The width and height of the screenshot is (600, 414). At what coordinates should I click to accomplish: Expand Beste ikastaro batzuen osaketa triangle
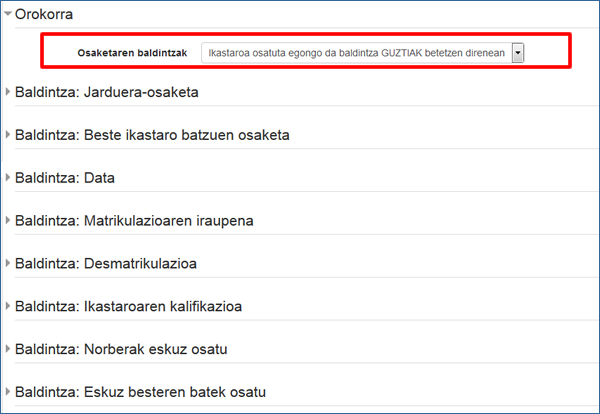8,135
